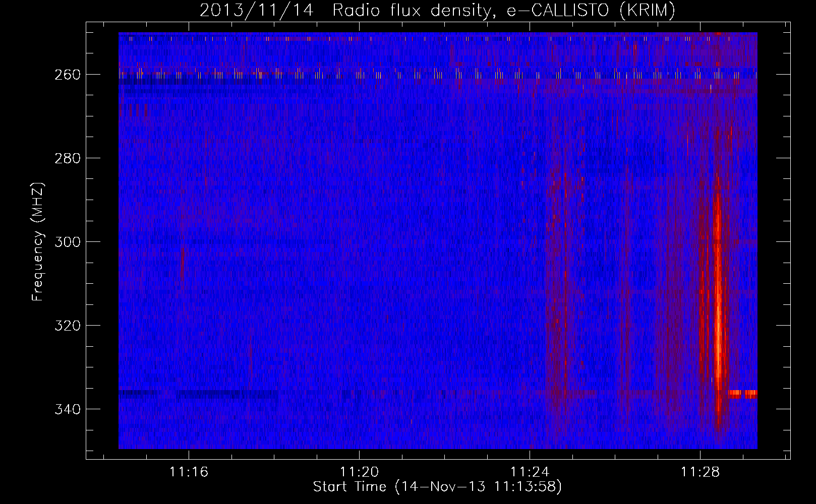Screen dimensions: 816x504
Task: Click the 320 frequency tick label
Action: [68, 326]
